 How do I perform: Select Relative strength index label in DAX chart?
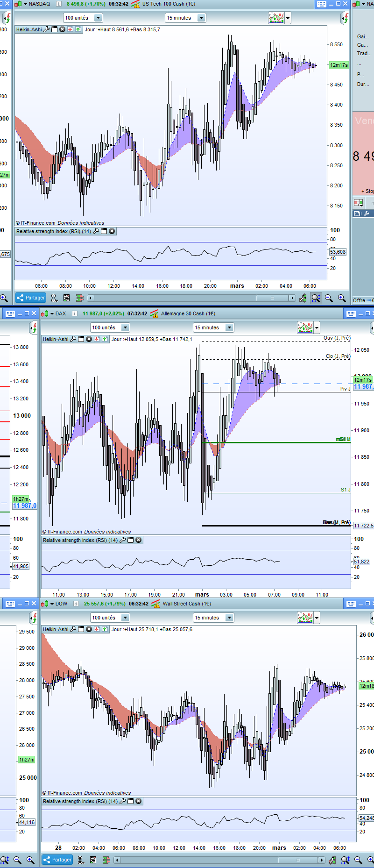tap(80, 540)
